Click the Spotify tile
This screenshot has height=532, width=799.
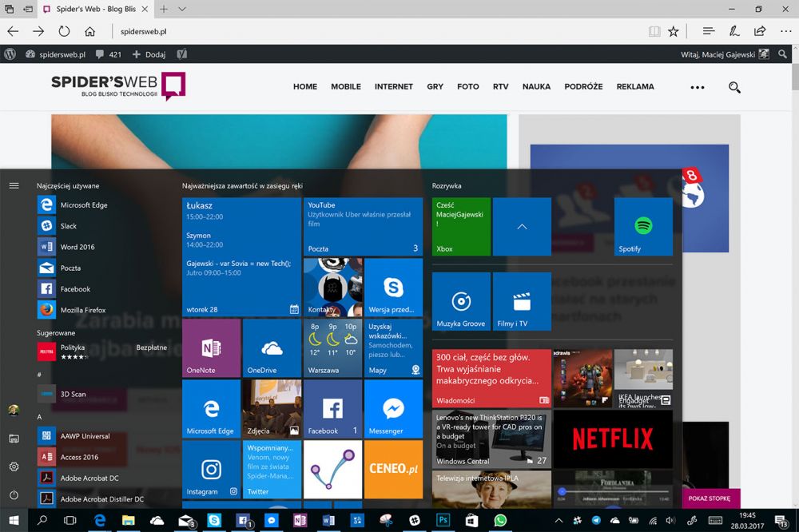pyautogui.click(x=643, y=227)
